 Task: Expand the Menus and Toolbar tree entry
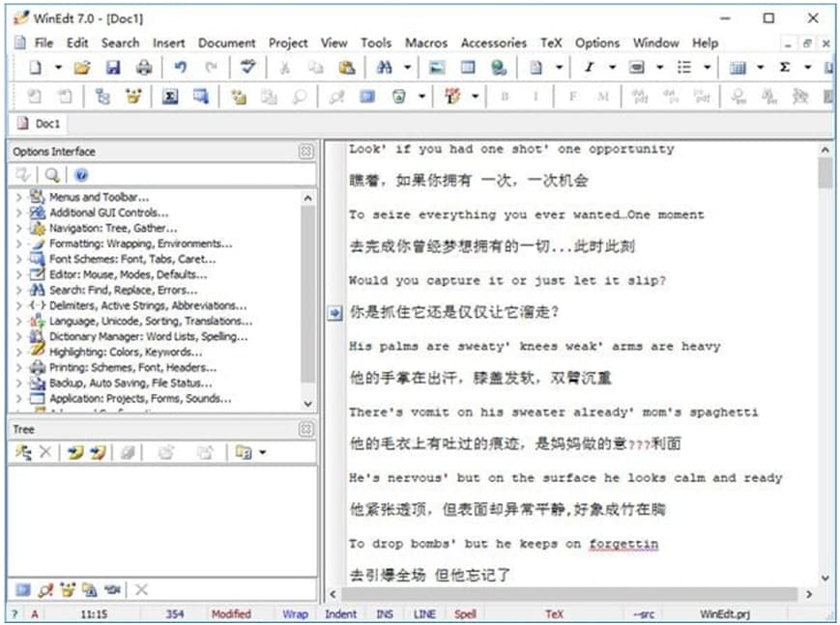17,197
